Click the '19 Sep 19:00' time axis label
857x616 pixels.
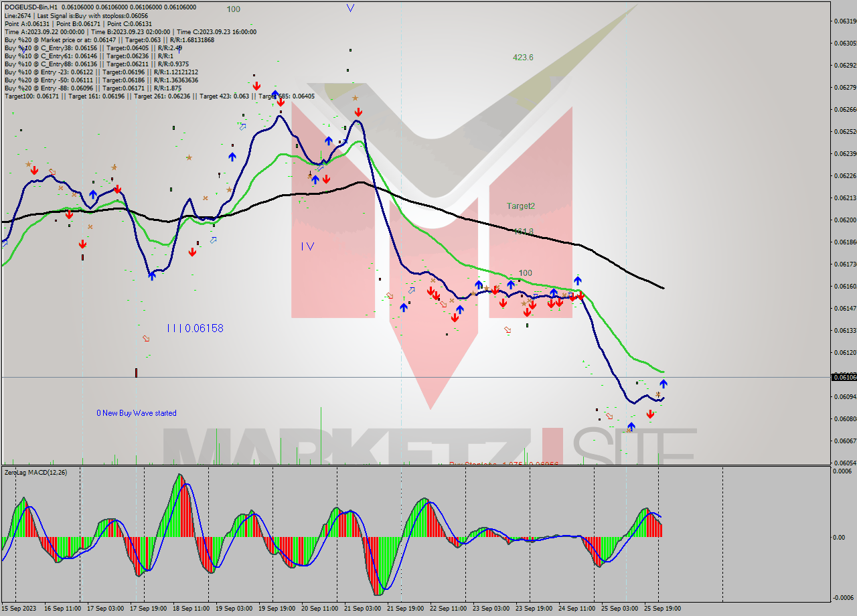coord(277,608)
